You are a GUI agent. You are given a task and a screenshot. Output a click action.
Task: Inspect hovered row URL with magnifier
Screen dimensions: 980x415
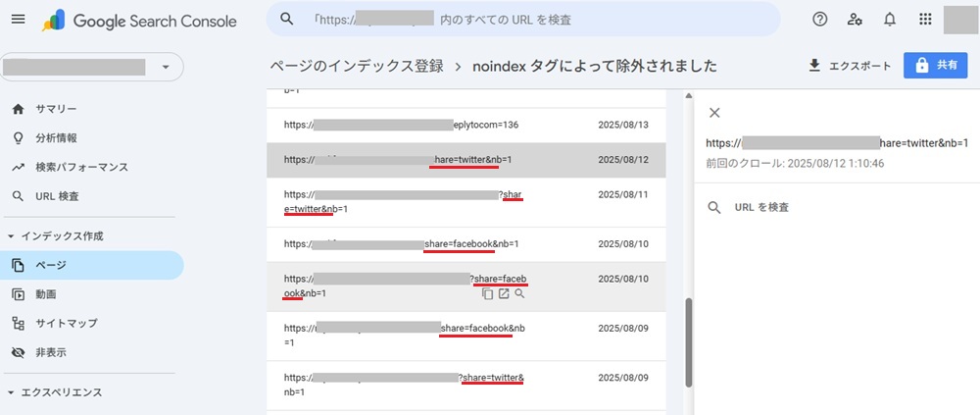[519, 293]
